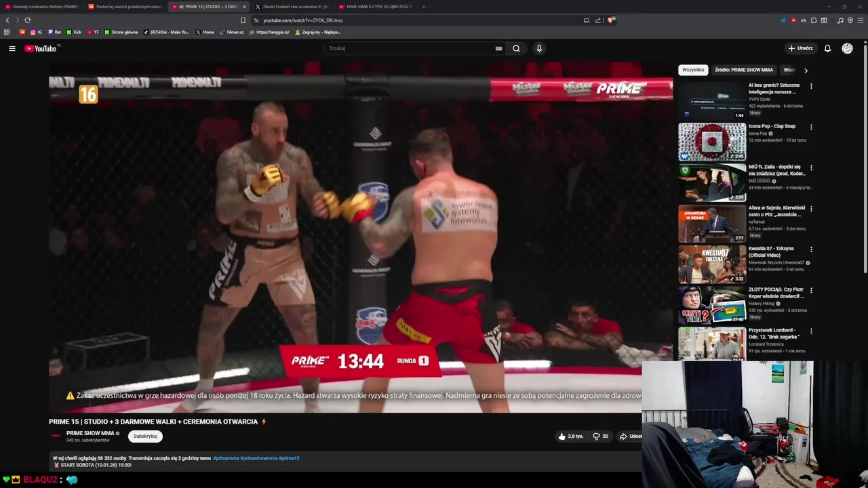Mute the playing PRIME 15 tab audio icon
The width and height of the screenshot is (868, 488).
[181, 7]
